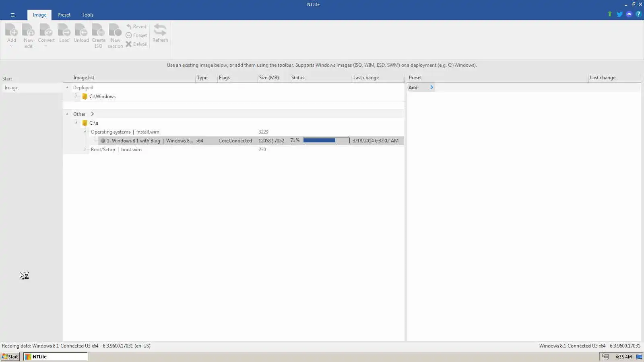Open the Discord link icon
The height and width of the screenshot is (362, 644).
629,14
